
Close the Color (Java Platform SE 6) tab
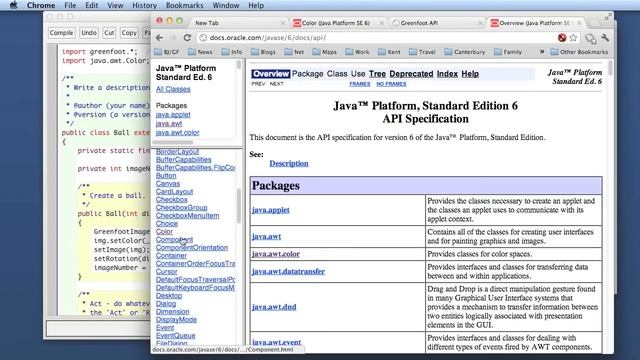coord(382,23)
